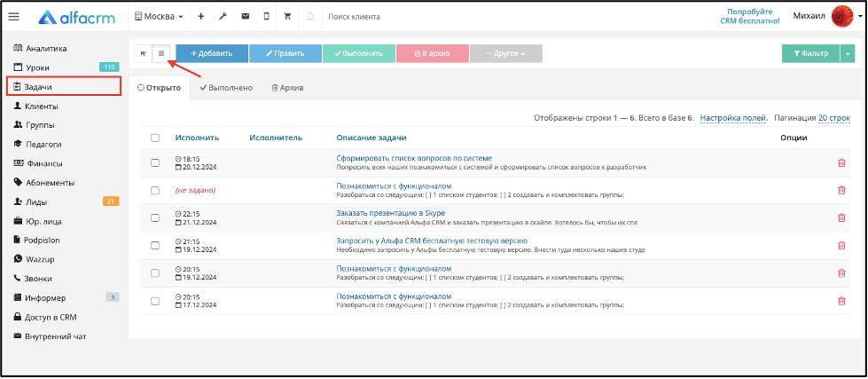
Task: Open 'Попробуйте CRM бесплатно!' link
Action: pyautogui.click(x=750, y=16)
